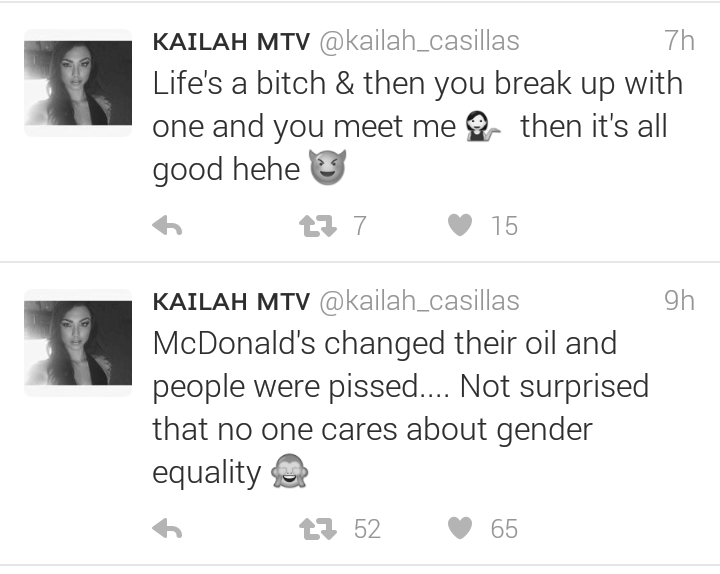720x574 pixels.
Task: Open @kailah_casillas handle in second tweet
Action: (x=419, y=301)
